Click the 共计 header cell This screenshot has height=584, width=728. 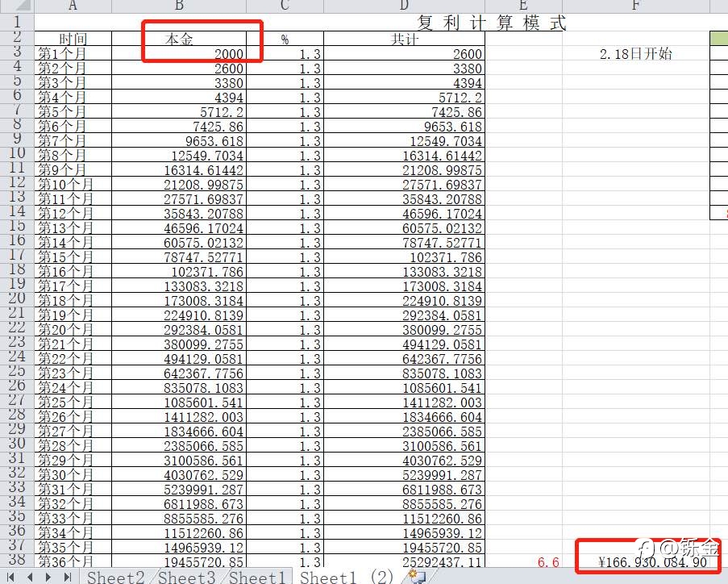click(404, 39)
